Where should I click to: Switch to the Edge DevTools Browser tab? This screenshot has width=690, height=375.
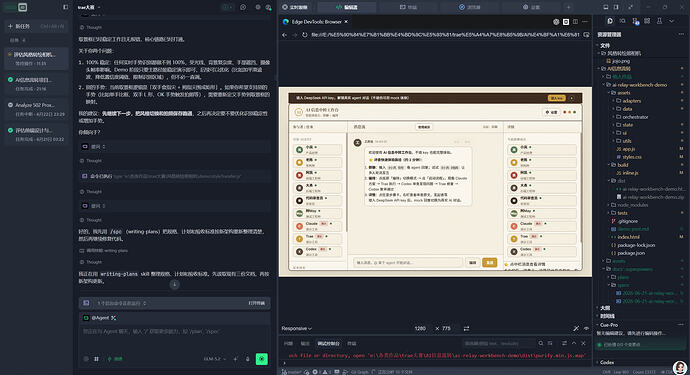(316, 22)
